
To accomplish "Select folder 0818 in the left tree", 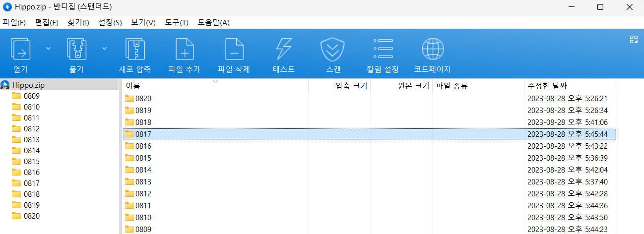I will 31,194.
